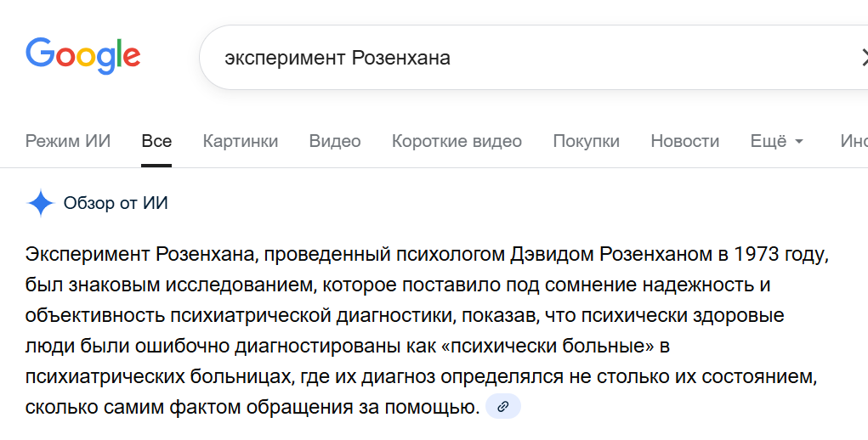This screenshot has width=868, height=440.
Task: Open the source link chip icon
Action: coord(502,407)
